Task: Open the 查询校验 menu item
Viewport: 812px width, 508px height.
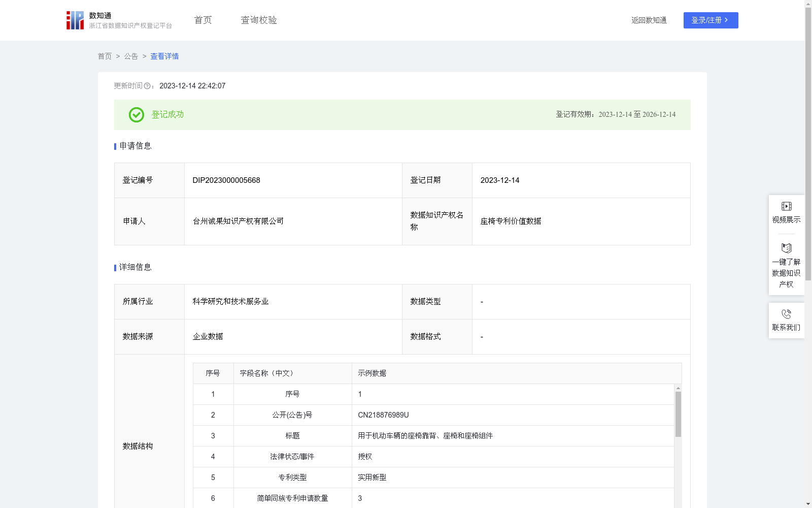Action: (x=259, y=20)
